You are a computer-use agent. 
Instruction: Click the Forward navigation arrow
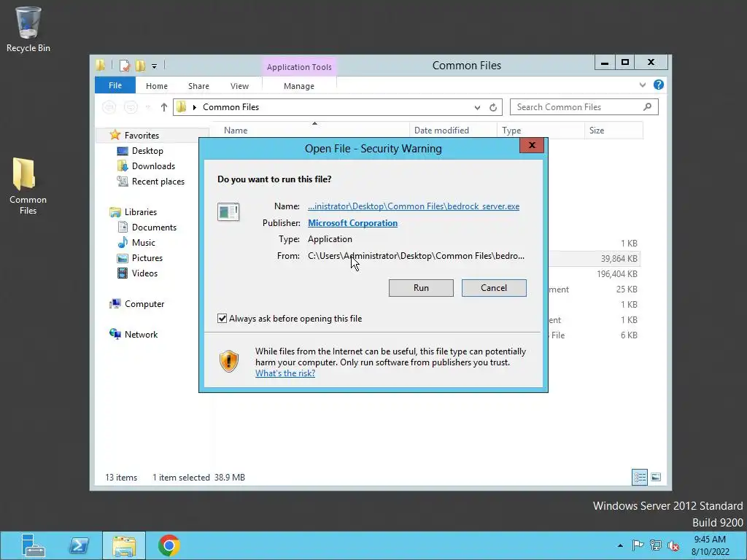pyautogui.click(x=131, y=107)
